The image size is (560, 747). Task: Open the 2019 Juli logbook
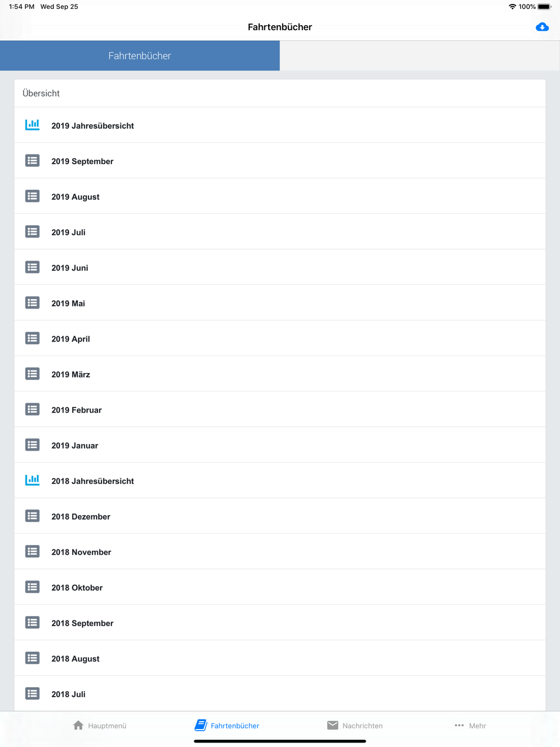click(280, 232)
